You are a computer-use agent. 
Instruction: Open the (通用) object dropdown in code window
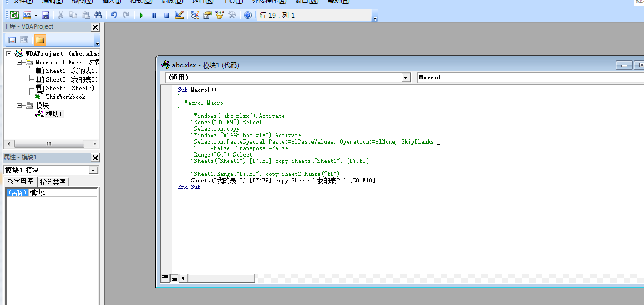click(406, 78)
